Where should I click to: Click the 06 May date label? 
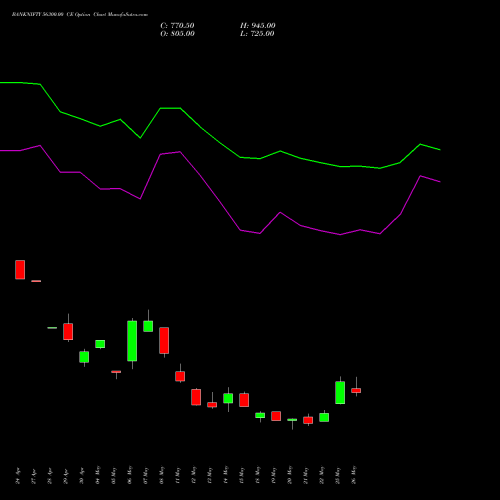tap(130, 475)
